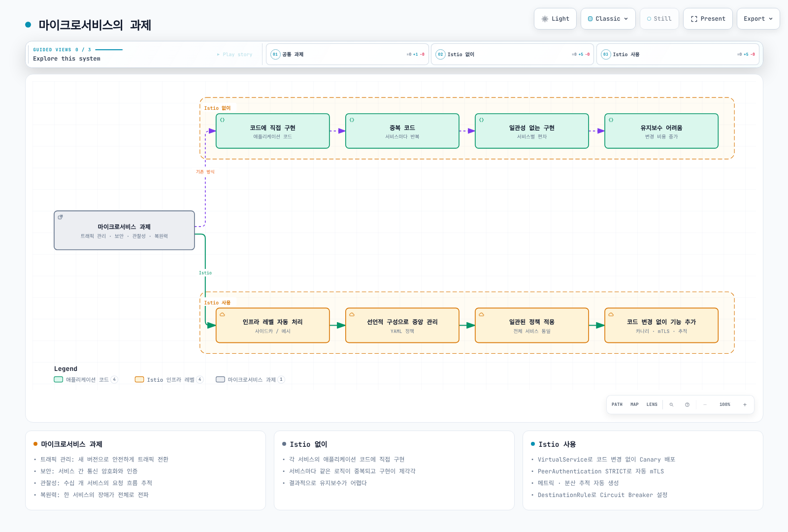
Task: Start Present mode
Action: point(708,19)
